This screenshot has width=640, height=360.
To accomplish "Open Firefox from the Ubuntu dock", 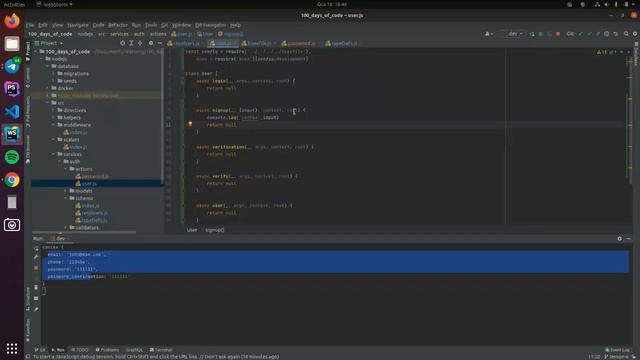I will coord(12,21).
